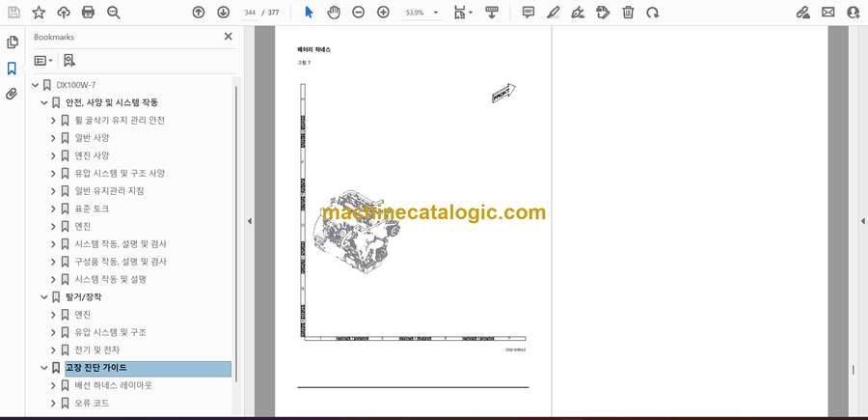Image resolution: width=868 pixels, height=420 pixels.
Task: Choose the selection arrow tool
Action: point(309,13)
